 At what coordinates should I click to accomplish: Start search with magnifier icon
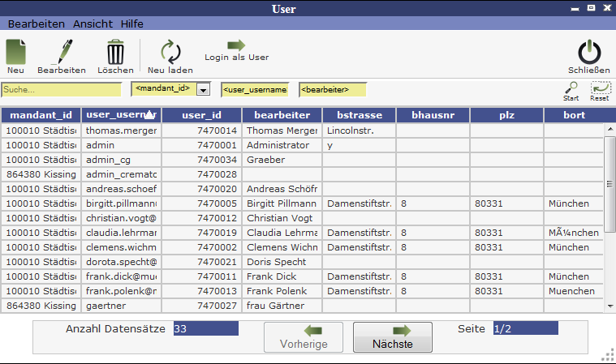click(x=571, y=88)
